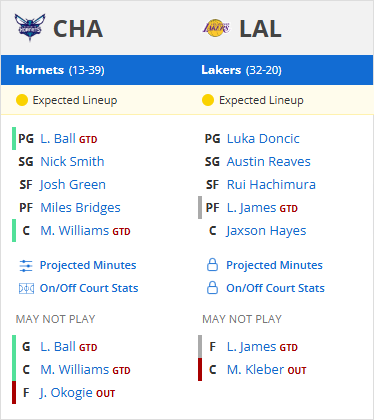The image size is (374, 420).
Task: Click the CHA team abbreviation header
Action: 78,29
